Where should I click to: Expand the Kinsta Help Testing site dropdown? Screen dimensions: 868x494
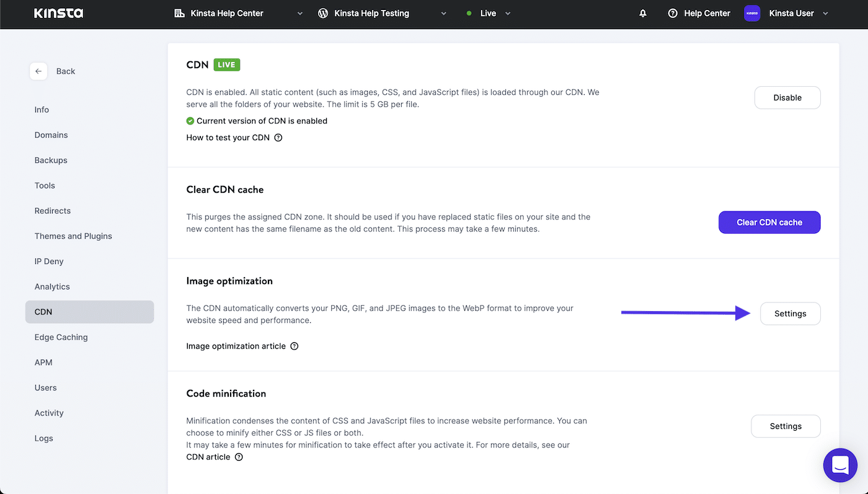(443, 13)
